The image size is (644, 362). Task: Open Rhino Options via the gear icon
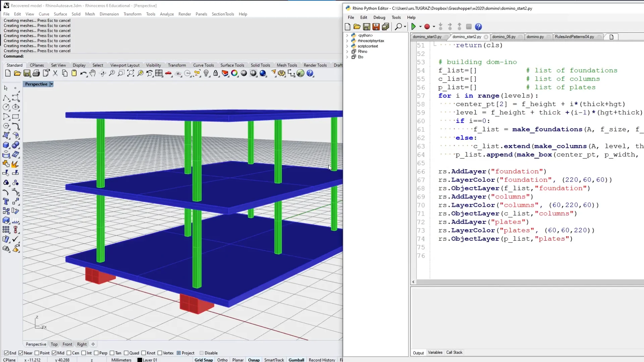pyautogui.click(x=282, y=73)
